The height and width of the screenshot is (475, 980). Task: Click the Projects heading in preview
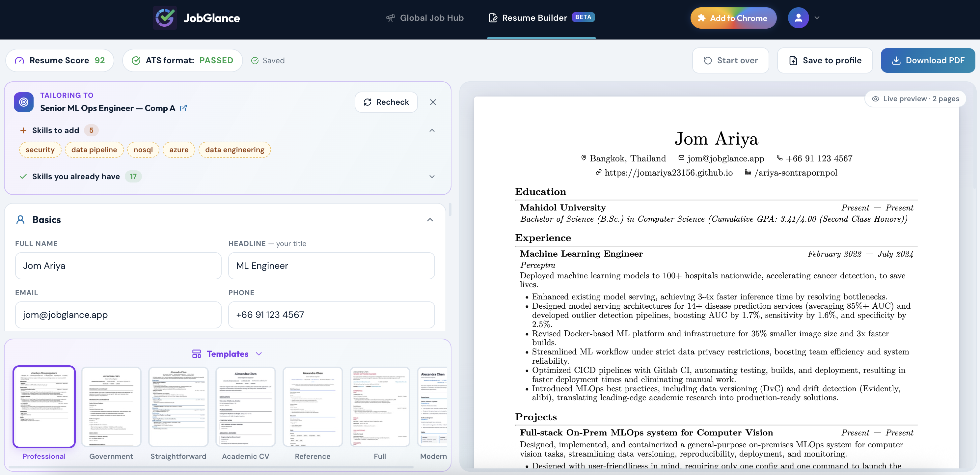coord(536,417)
